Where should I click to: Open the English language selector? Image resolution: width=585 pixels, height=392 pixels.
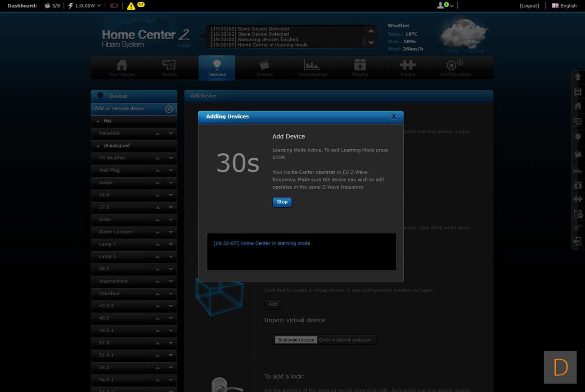pos(564,6)
